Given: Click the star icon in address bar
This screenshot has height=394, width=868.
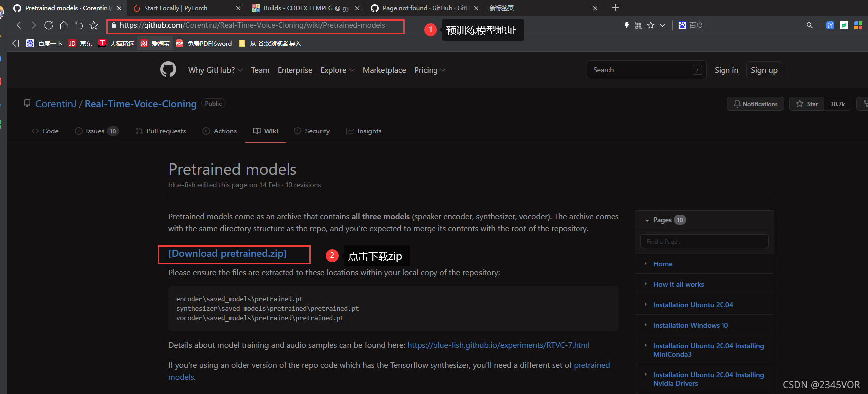Looking at the screenshot, I should [x=651, y=25].
